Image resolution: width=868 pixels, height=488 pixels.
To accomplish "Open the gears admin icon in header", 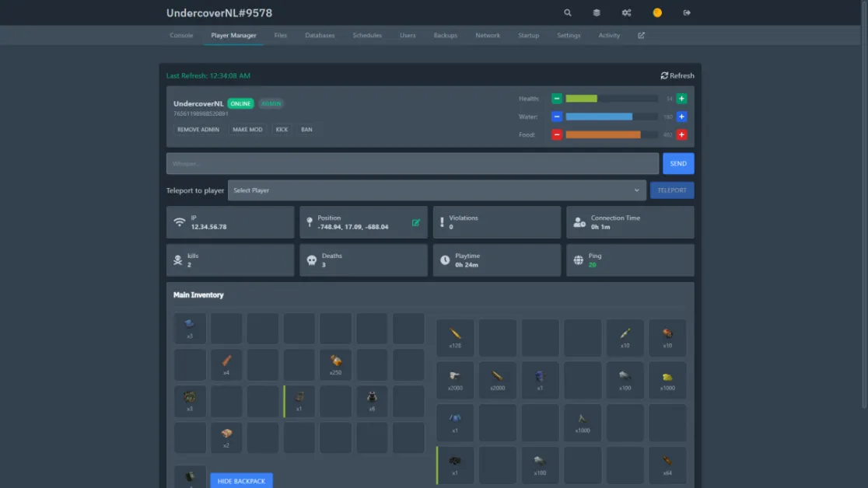I will coord(626,13).
